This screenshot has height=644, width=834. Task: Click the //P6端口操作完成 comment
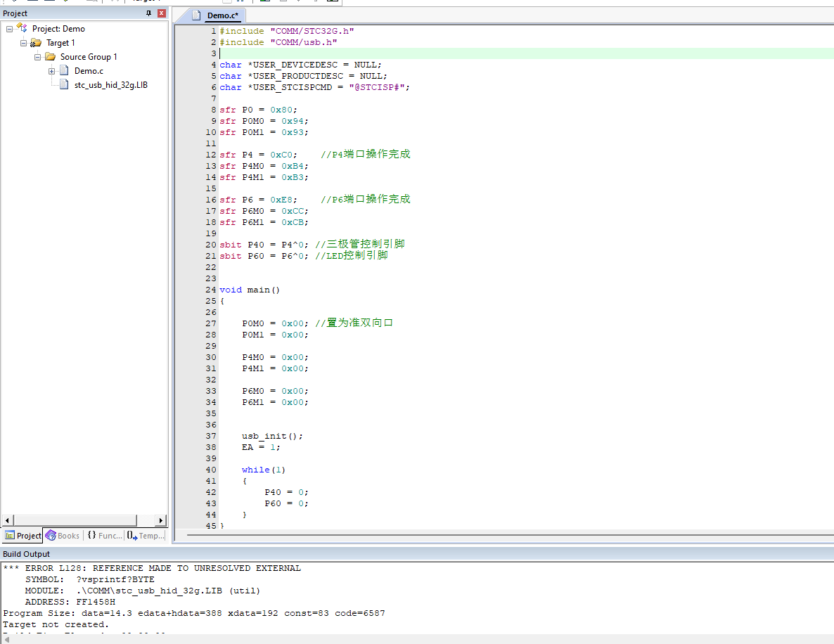point(366,199)
